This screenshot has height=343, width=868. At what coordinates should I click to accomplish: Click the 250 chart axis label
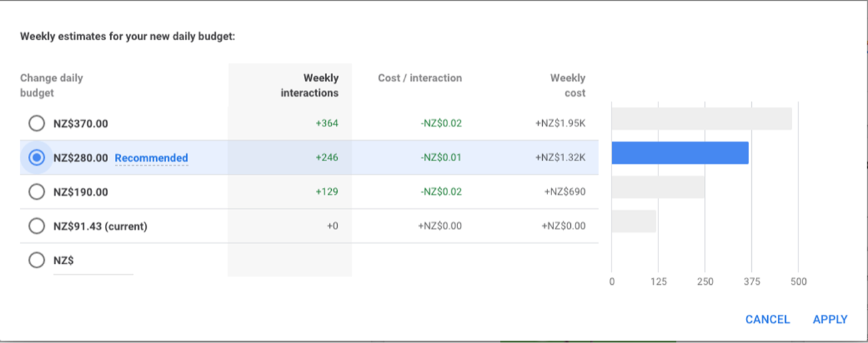[705, 281]
